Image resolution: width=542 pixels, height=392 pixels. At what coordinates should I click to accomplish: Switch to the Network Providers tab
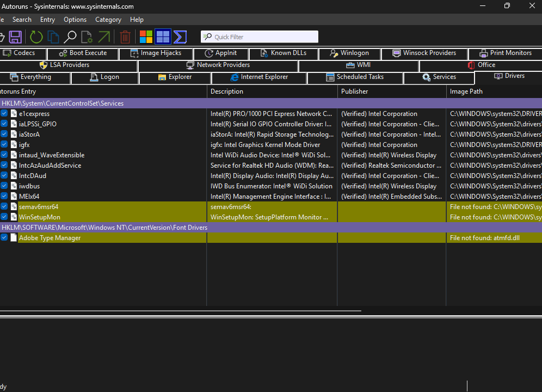(218, 65)
